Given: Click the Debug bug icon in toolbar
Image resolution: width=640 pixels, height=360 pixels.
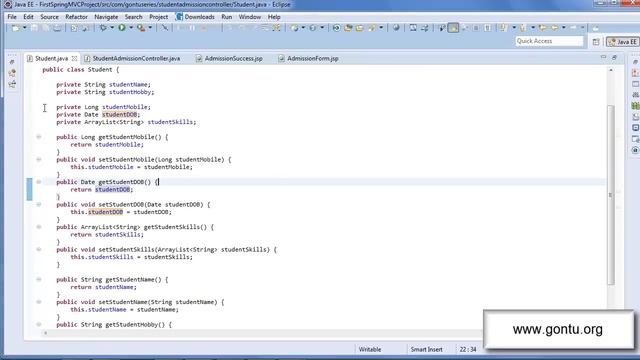Looking at the screenshot, I should click(103, 27).
